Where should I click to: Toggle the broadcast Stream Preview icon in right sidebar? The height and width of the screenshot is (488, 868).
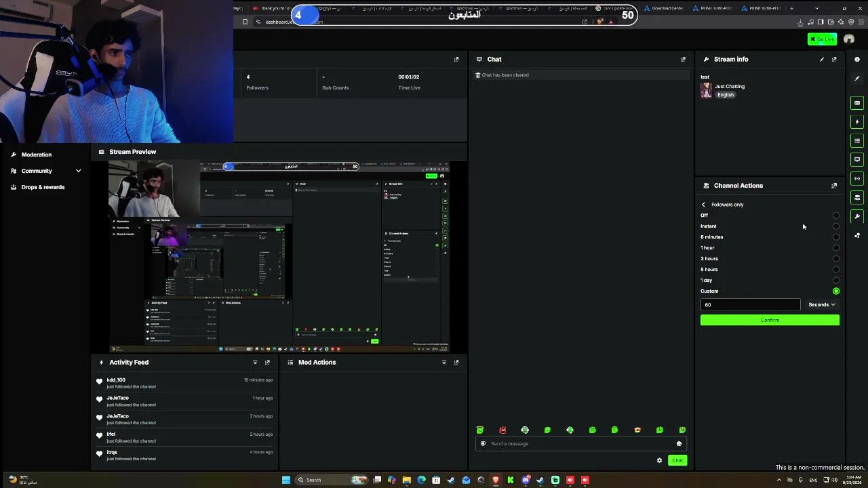coord(857,179)
